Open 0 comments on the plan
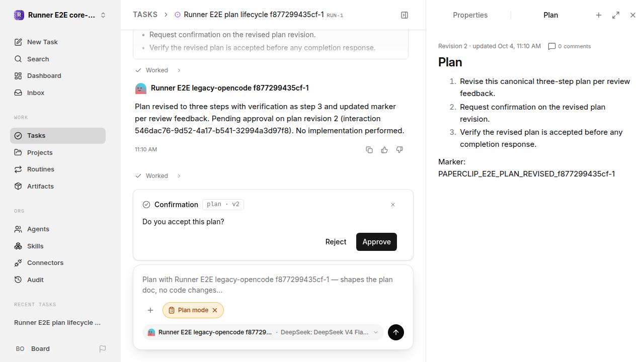Image resolution: width=644 pixels, height=362 pixels. [569, 46]
